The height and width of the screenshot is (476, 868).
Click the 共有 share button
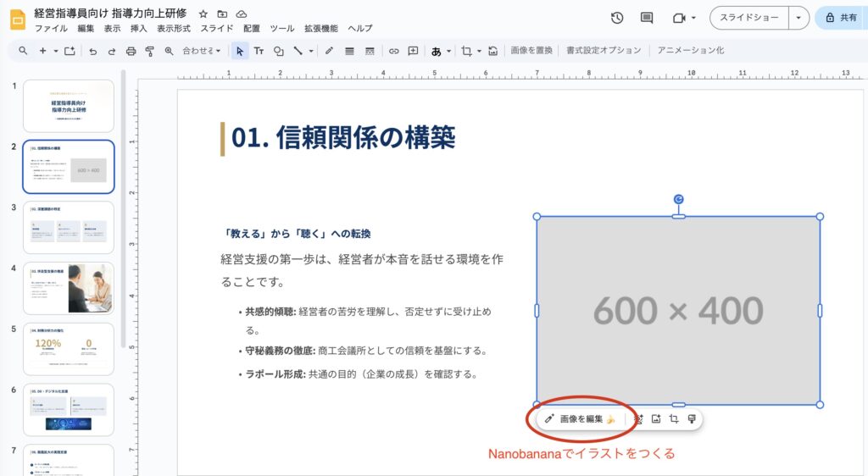(x=841, y=18)
